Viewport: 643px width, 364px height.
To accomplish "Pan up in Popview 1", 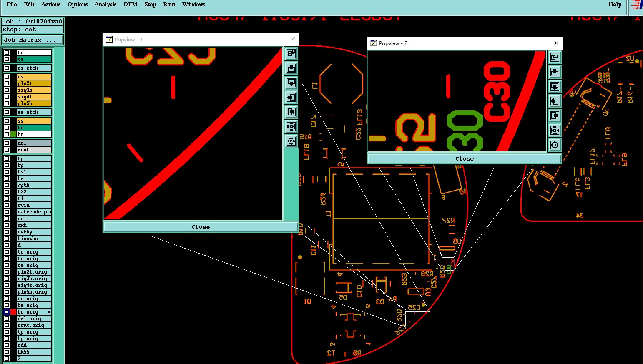I will point(291,68).
